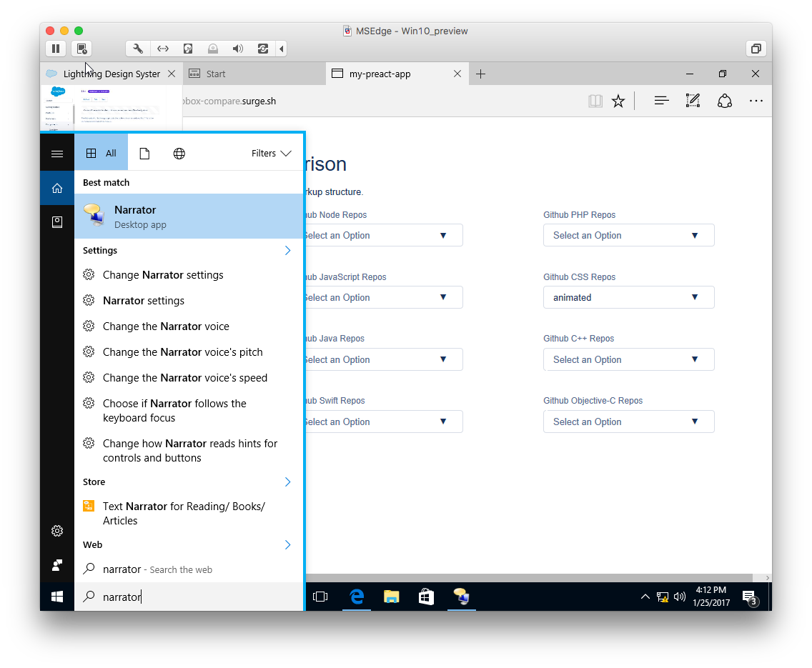
Task: Open search Settings gear in sidebar
Action: [x=57, y=531]
